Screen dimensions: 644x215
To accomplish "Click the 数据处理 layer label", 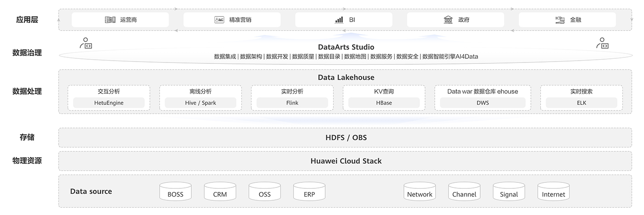I will coord(27,91).
